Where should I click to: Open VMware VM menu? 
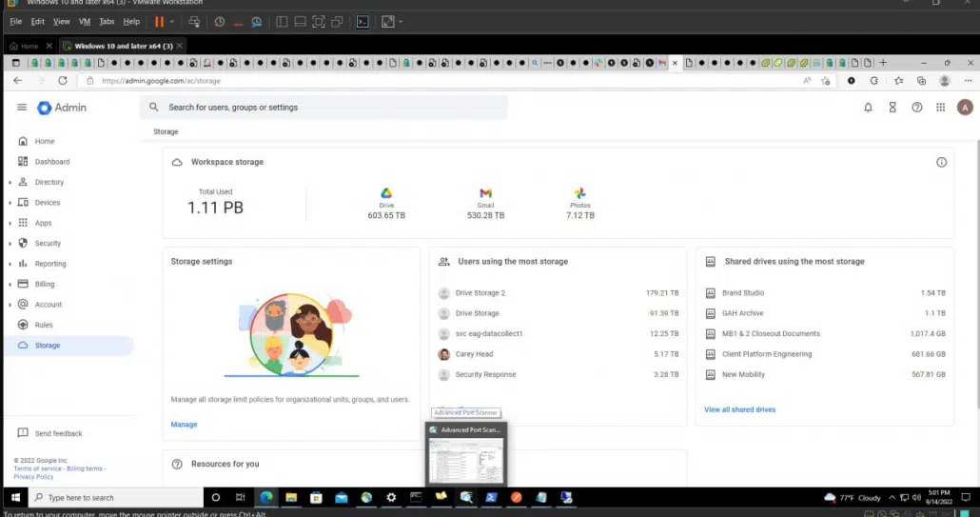point(85,22)
